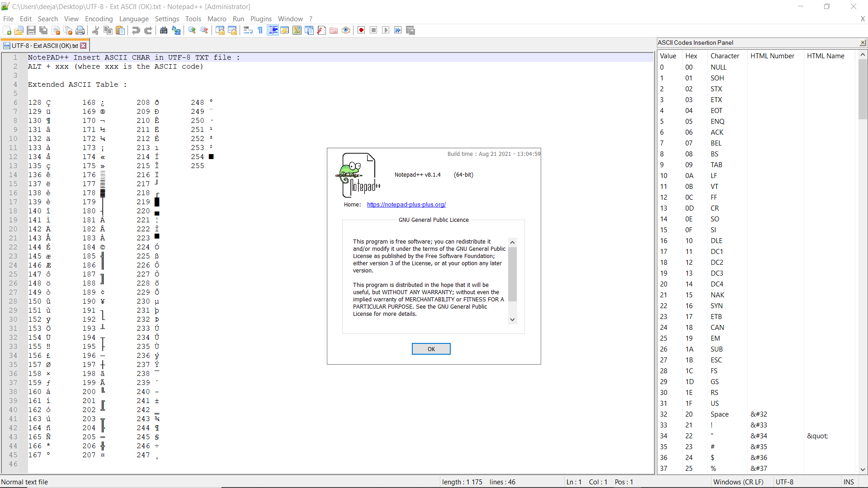Undo last action via toolbar

136,30
